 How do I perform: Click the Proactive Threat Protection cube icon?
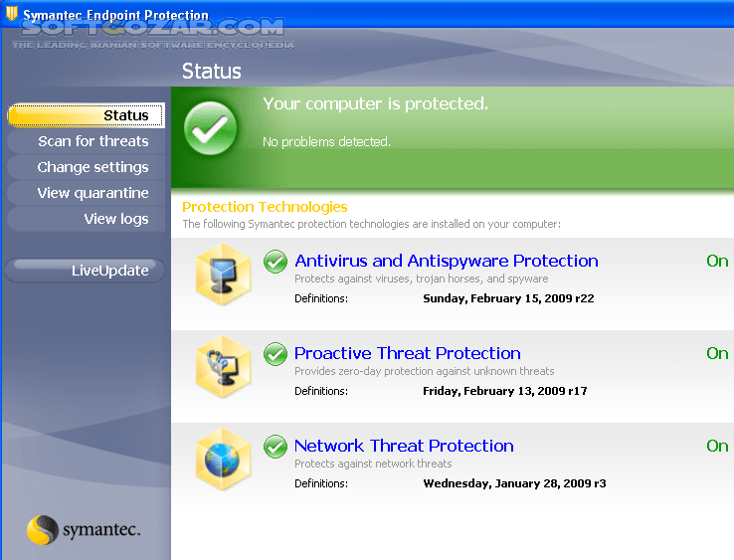[x=224, y=367]
